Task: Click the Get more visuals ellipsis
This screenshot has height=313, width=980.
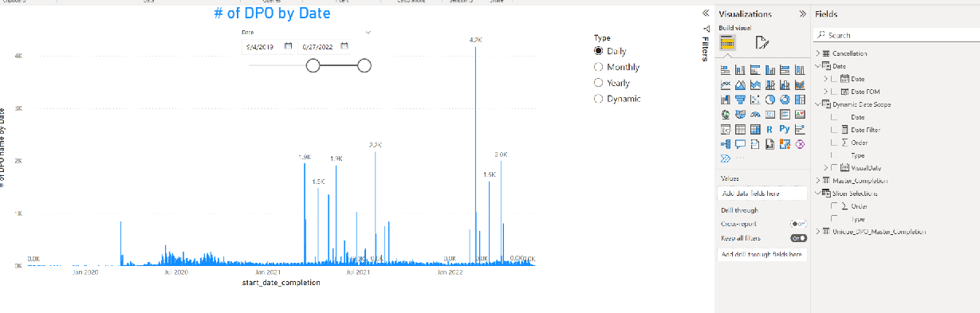Action: click(740, 158)
